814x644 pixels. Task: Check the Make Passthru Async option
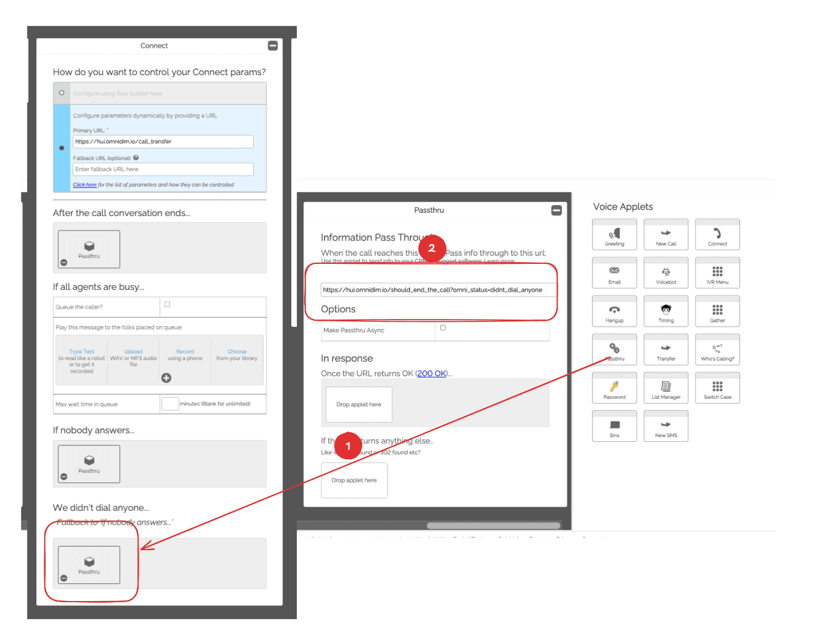443,327
